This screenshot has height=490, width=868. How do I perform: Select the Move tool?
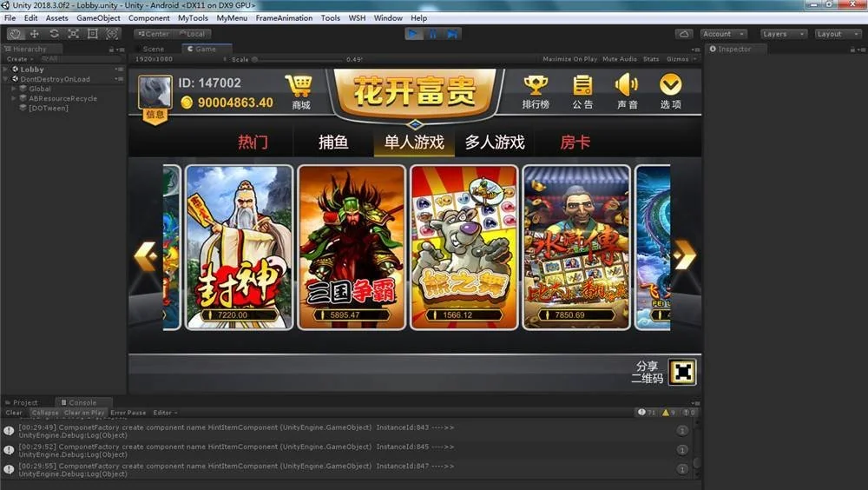(x=35, y=34)
